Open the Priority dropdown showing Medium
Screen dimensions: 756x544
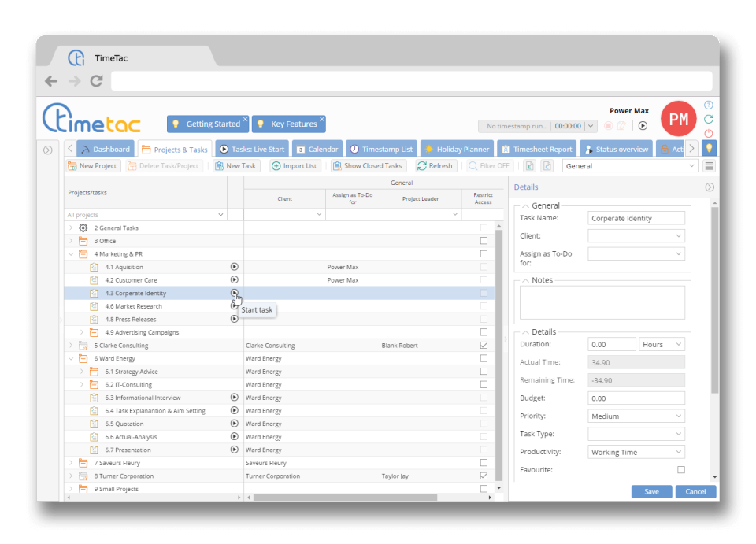636,416
